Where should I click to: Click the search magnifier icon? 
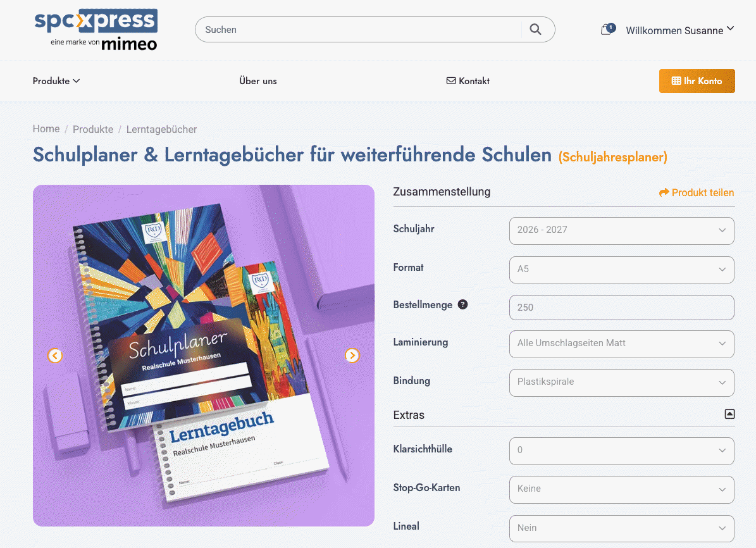(x=535, y=30)
